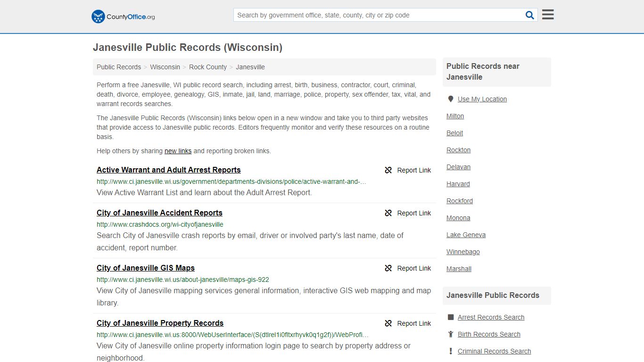Click Use My Location
This screenshot has width=644, height=362.
click(x=482, y=99)
